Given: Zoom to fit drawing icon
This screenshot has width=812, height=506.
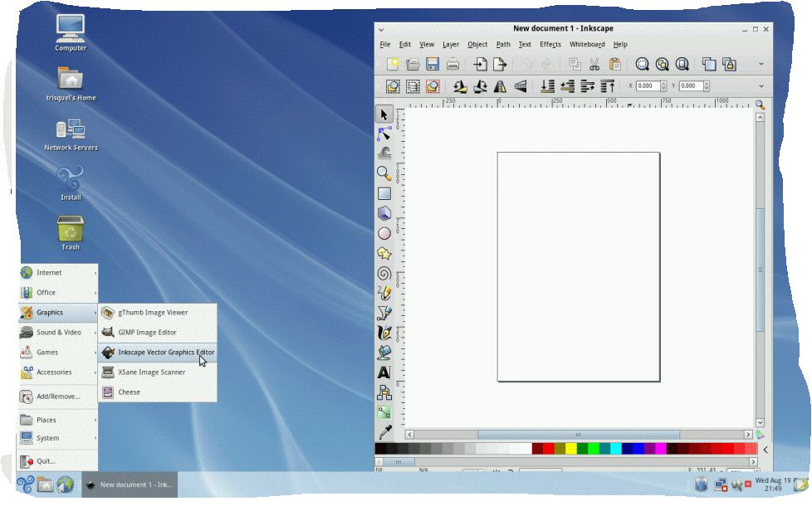Looking at the screenshot, I should [x=662, y=64].
